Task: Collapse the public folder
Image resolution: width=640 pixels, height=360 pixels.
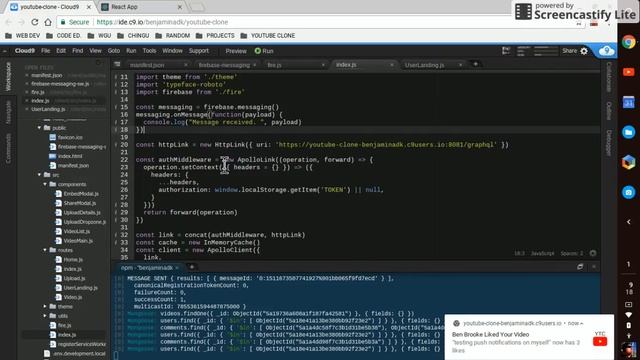Action: tap(40, 128)
